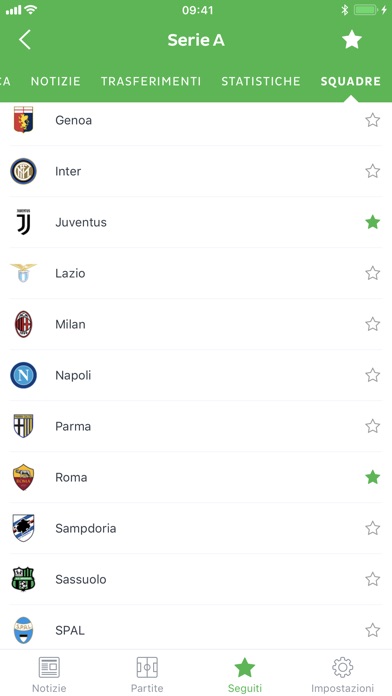Open the Partite pitch icon
This screenshot has width=392, height=696.
pos(147,667)
